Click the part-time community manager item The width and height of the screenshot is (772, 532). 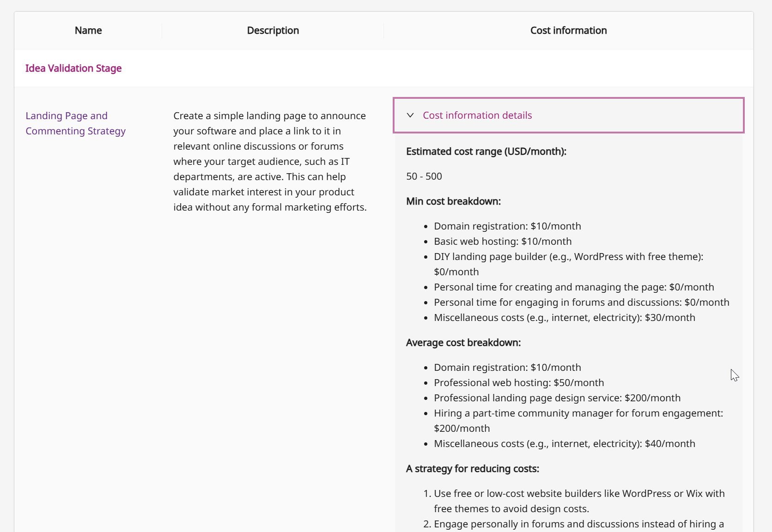(578, 413)
